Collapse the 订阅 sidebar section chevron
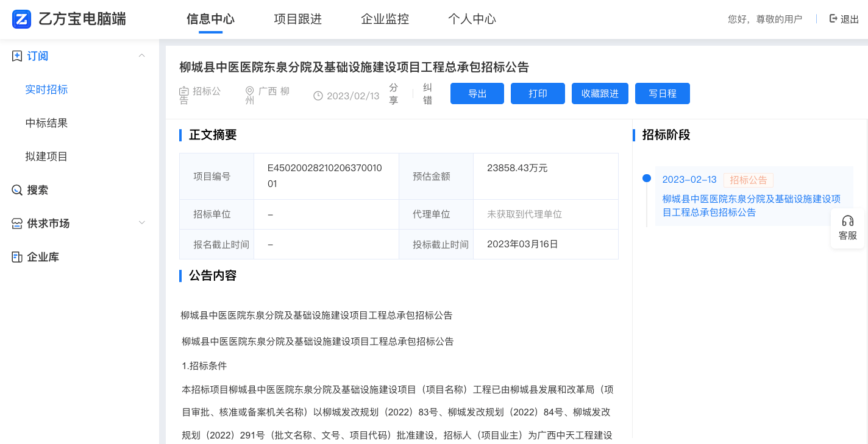Image resolution: width=868 pixels, height=444 pixels. pos(142,56)
